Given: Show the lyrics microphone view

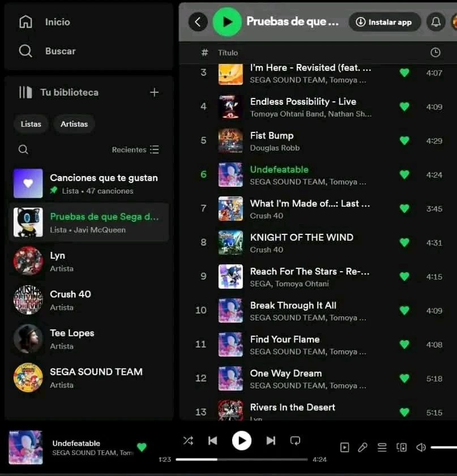Looking at the screenshot, I should click(x=363, y=447).
